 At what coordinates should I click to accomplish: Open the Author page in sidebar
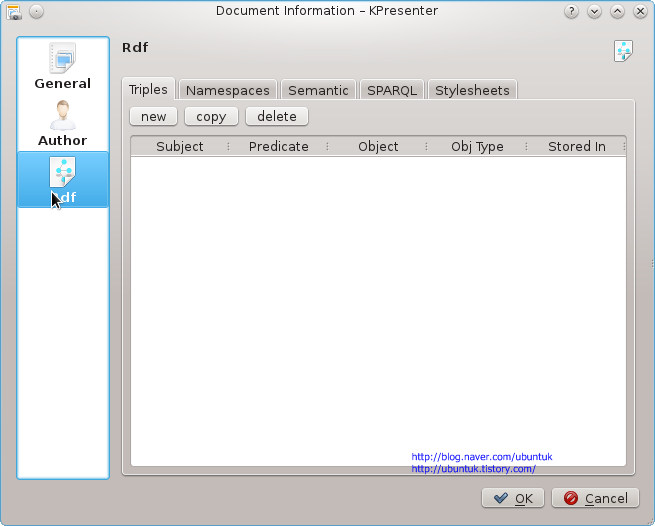click(x=63, y=123)
